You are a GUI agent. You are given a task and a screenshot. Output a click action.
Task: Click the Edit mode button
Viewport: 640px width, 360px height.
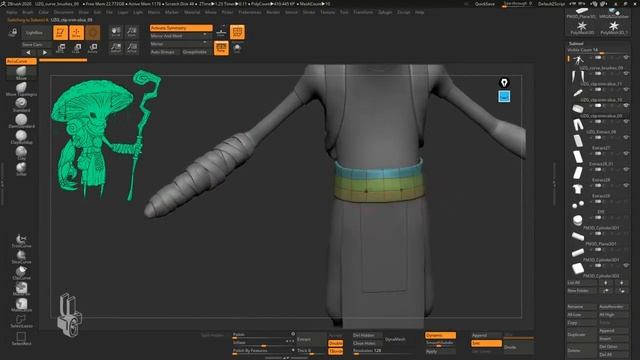60,33
